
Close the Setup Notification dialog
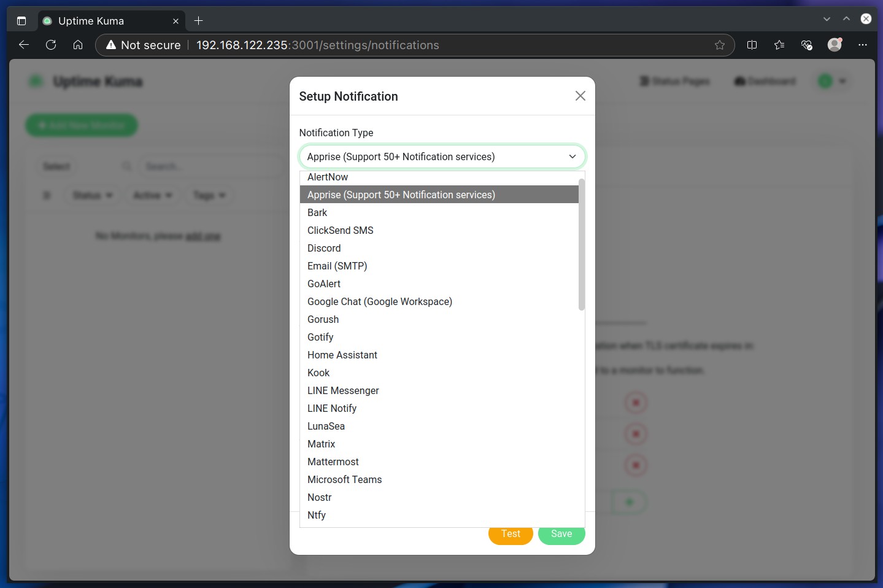(x=580, y=96)
